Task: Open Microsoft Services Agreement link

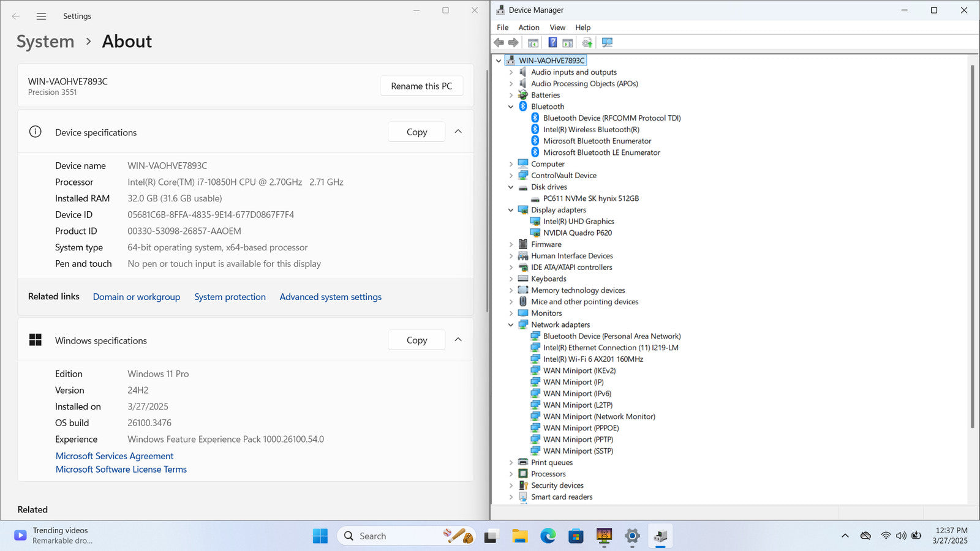Action: [115, 456]
